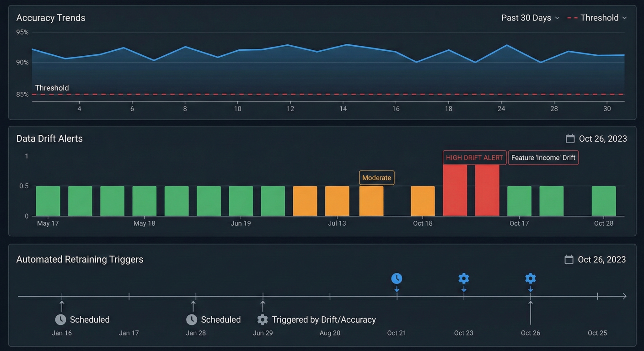Click the orange bar below the Moderate tag
This screenshot has width=644, height=351.
tap(371, 201)
